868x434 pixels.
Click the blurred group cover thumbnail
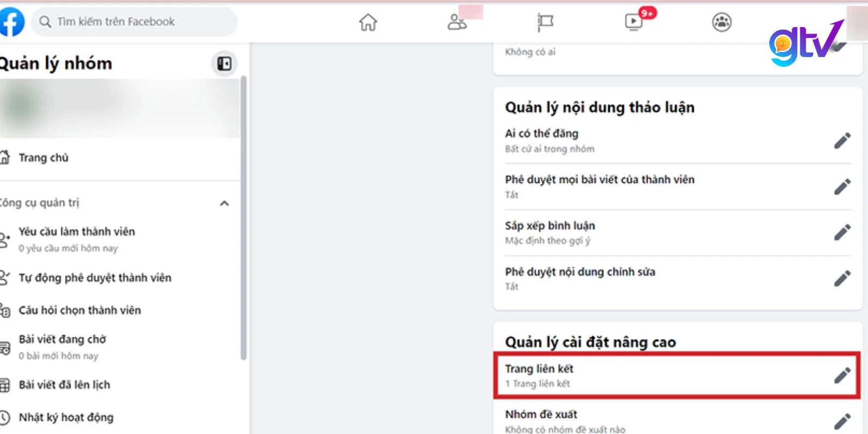[119, 107]
